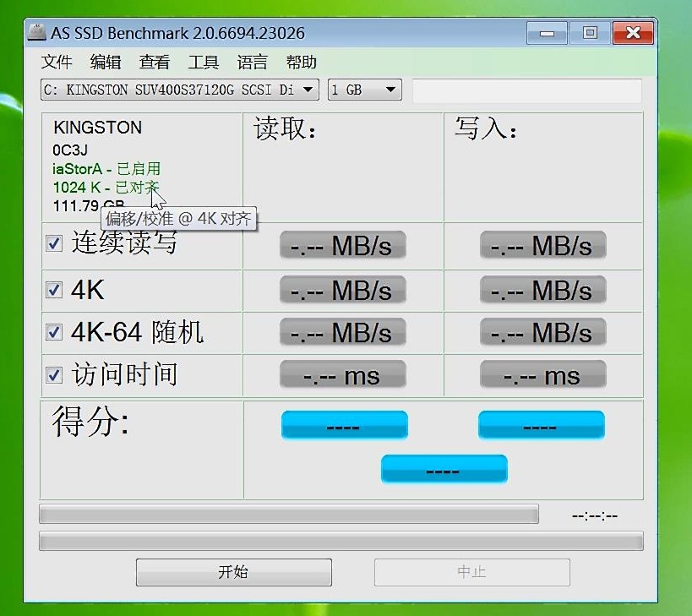This screenshot has height=616, width=692.
Task: Open the KINGSTON drive selection dropdown
Action: click(x=308, y=89)
